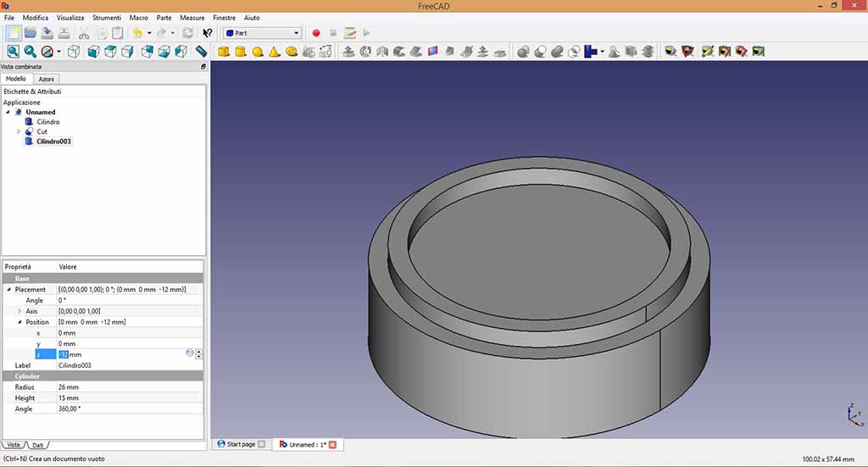The height and width of the screenshot is (467, 868).
Task: Open the macros dialog icon
Action: pyautogui.click(x=350, y=33)
